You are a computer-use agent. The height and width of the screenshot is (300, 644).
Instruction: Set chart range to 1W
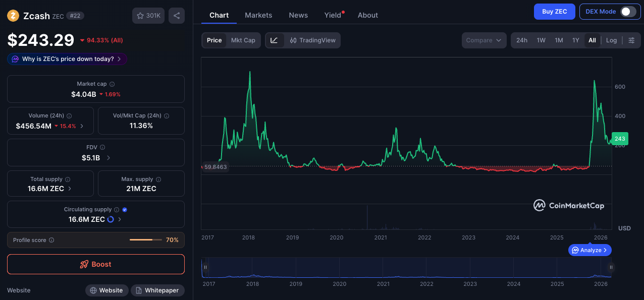(x=541, y=40)
